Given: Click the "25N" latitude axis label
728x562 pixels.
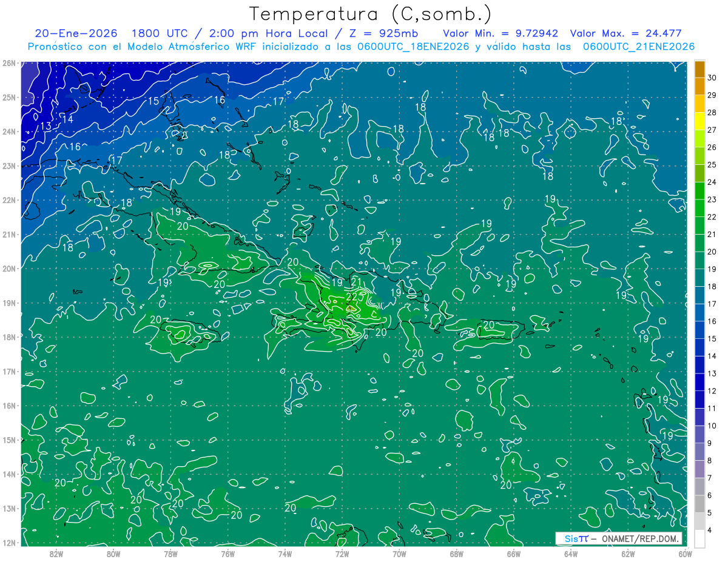Looking at the screenshot, I should click(8, 97).
